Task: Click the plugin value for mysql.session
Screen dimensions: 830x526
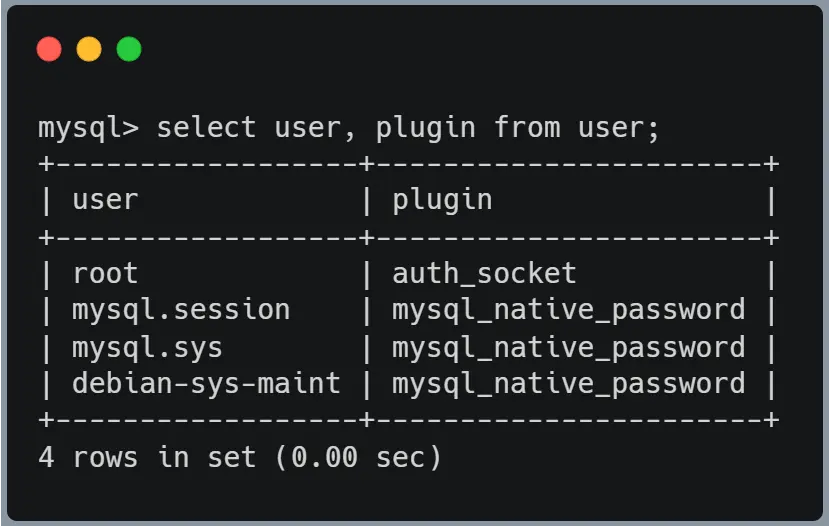Action: pyautogui.click(x=568, y=310)
